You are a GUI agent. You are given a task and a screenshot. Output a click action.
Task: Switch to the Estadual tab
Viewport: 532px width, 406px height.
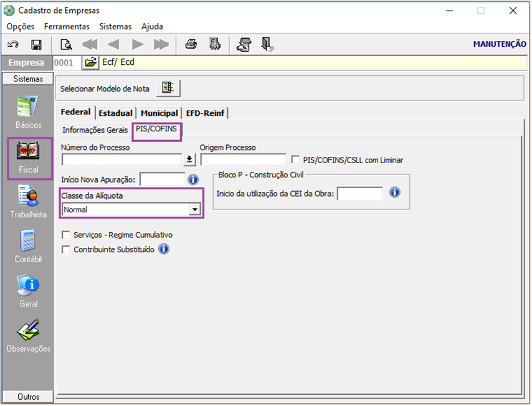115,113
